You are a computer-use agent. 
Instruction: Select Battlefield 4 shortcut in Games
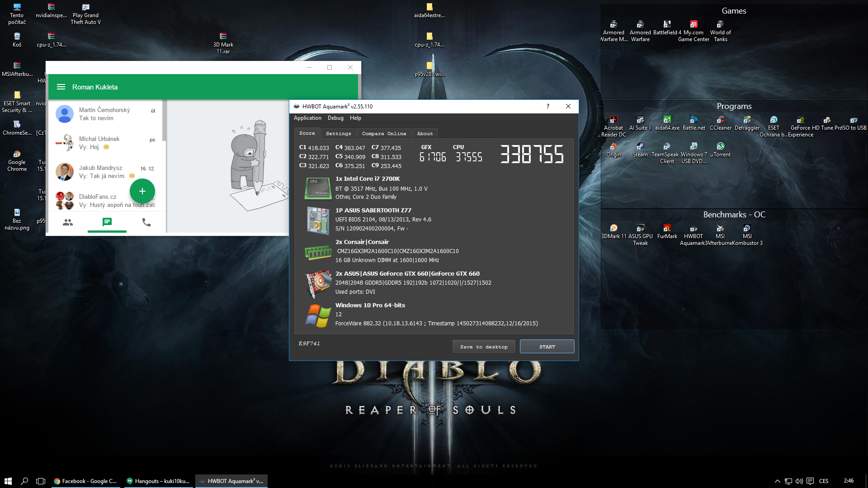667,28
